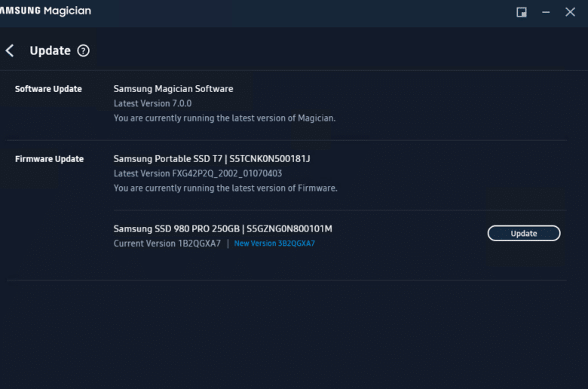Switch to the compact window mode icon
588x389 pixels.
pos(521,12)
